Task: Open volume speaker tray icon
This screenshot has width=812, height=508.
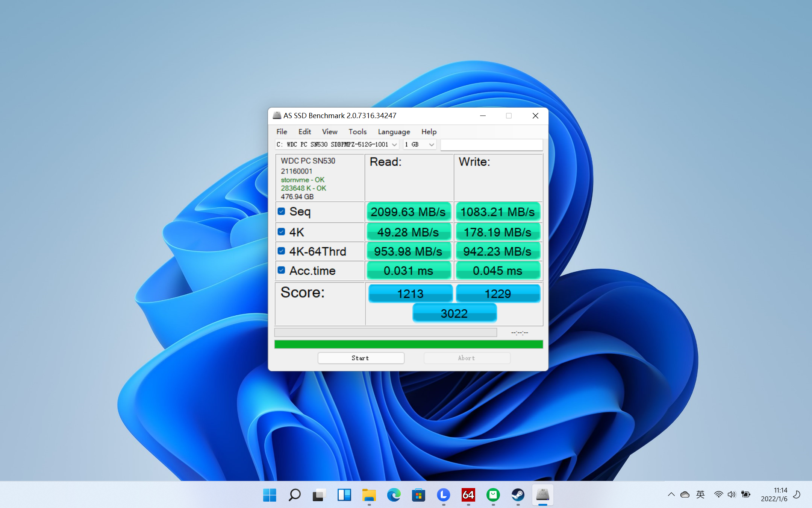Action: pos(732,494)
